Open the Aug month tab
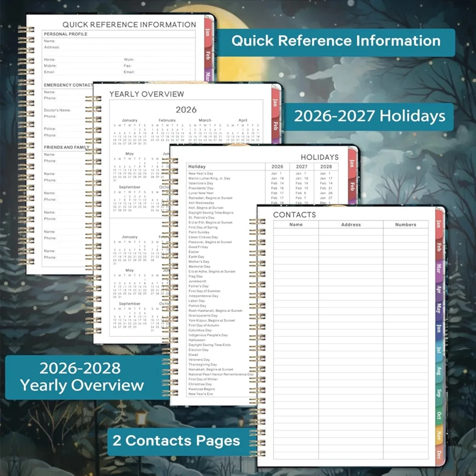The width and height of the screenshot is (476, 476). pyautogui.click(x=439, y=371)
